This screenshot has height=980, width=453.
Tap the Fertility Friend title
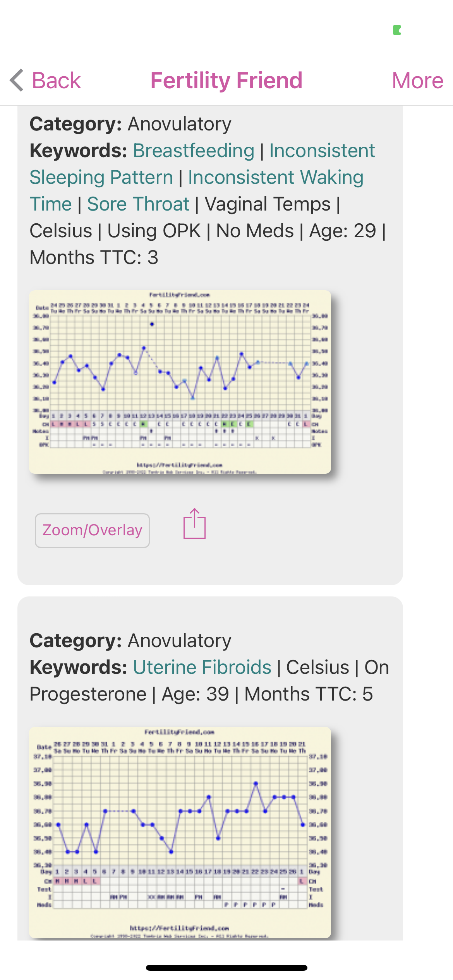[x=226, y=81]
